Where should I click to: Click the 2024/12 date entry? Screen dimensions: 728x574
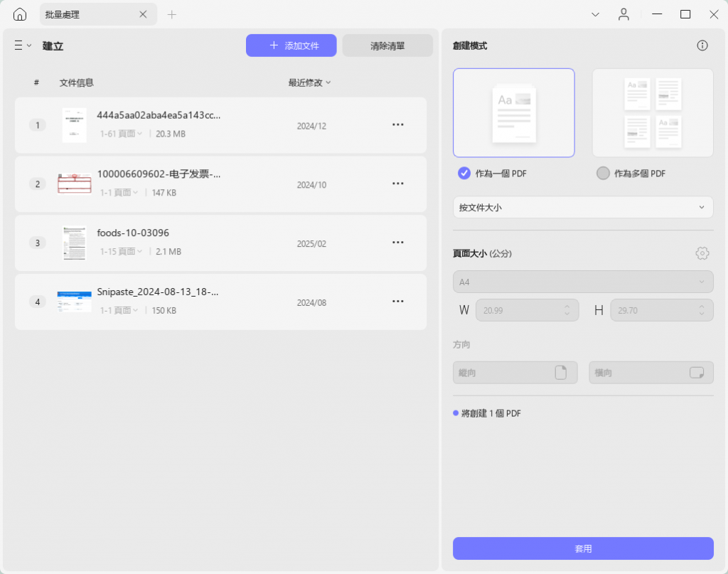point(311,126)
